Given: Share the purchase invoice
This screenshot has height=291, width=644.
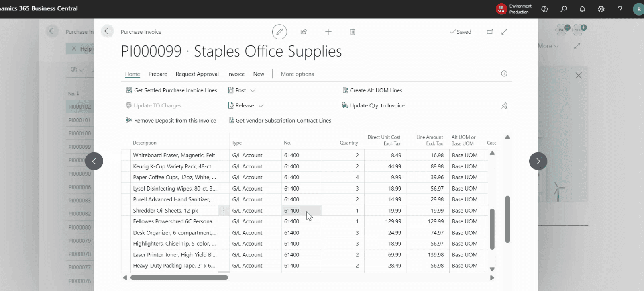Looking at the screenshot, I should [304, 32].
